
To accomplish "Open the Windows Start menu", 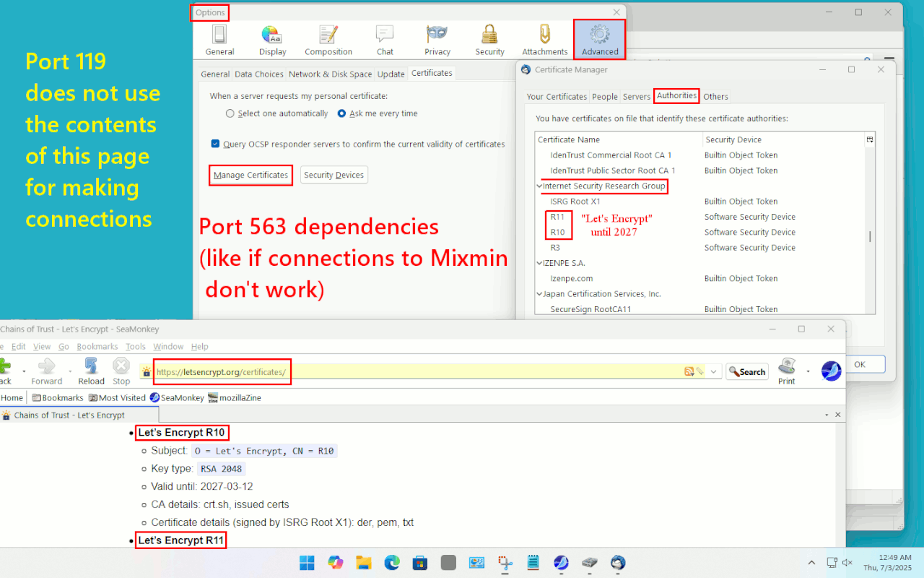I will [307, 562].
